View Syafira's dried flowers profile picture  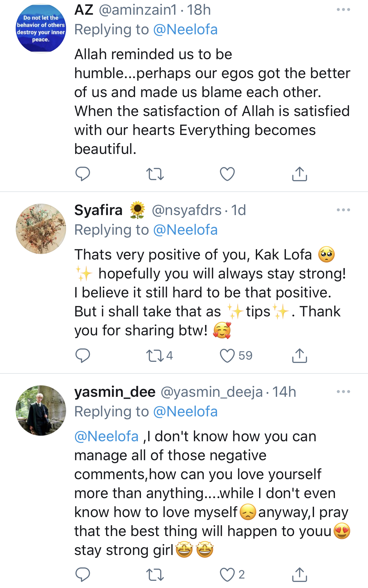pyautogui.click(x=41, y=229)
